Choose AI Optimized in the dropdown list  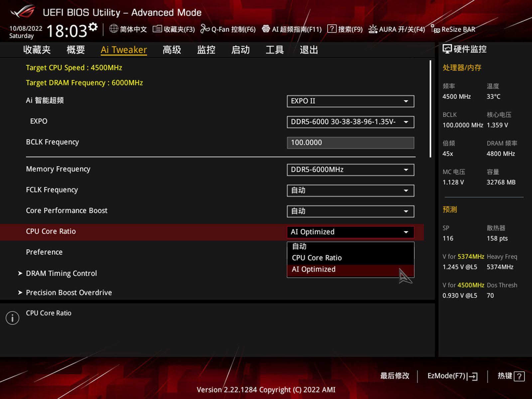[x=350, y=270]
